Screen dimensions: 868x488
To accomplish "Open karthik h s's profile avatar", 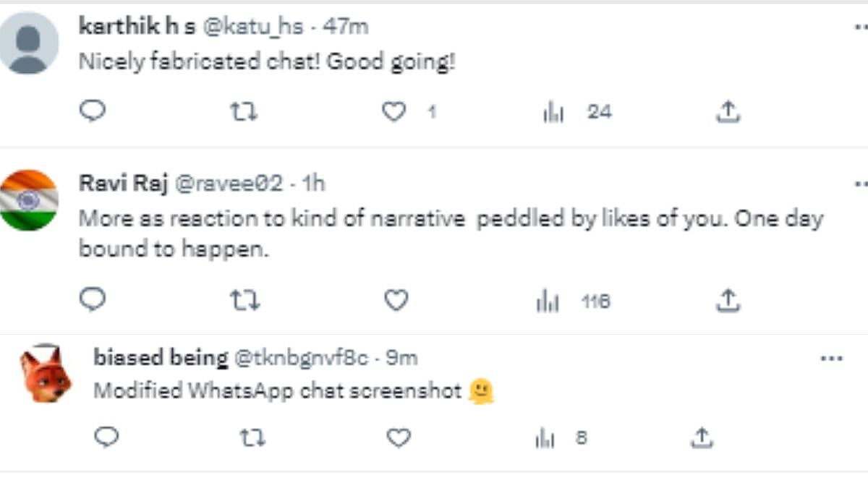I will [29, 43].
